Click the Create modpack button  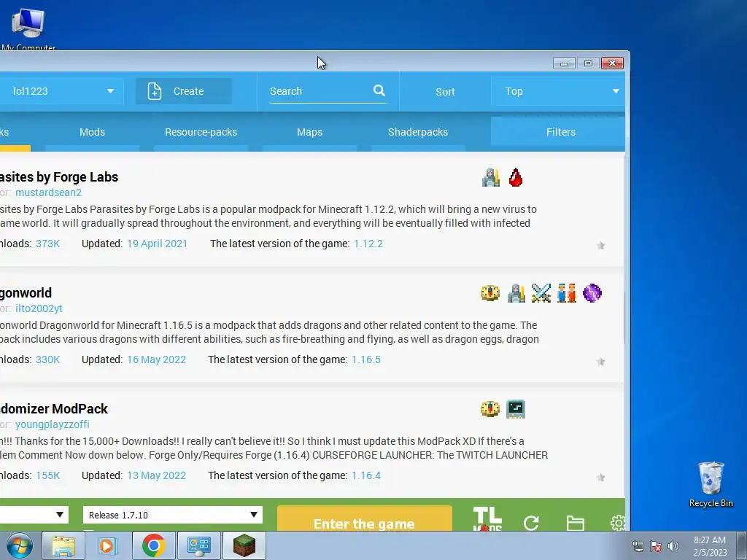tap(183, 91)
